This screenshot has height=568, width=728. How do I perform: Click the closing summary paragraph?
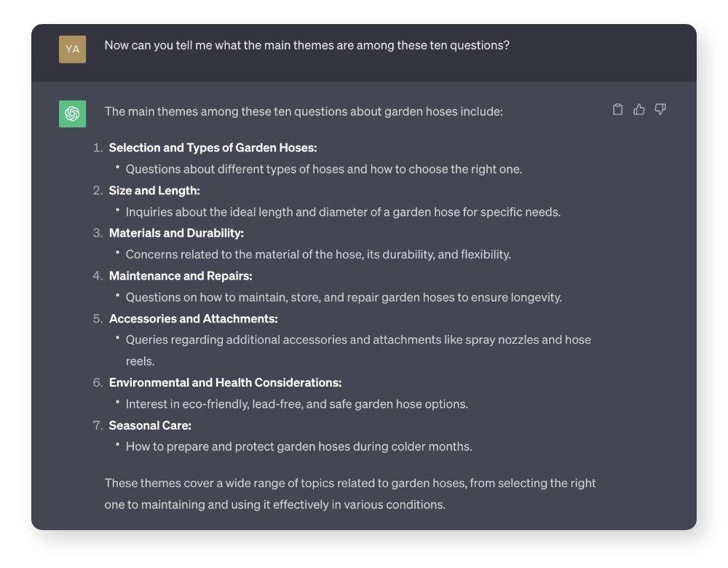click(x=349, y=493)
